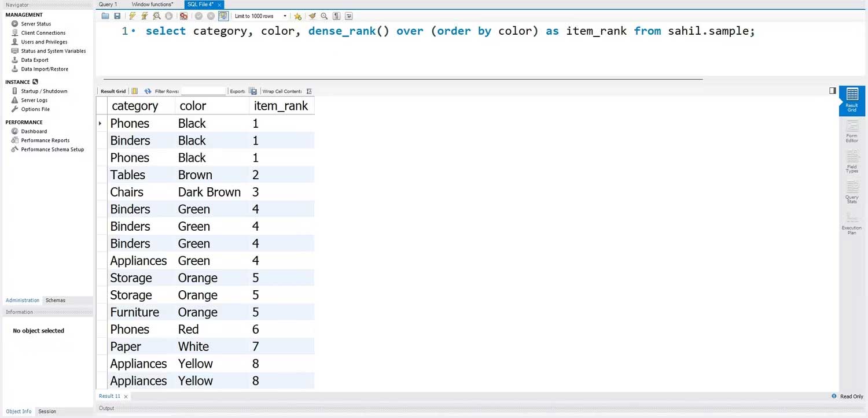Close the Result 11 tab

coord(126,397)
